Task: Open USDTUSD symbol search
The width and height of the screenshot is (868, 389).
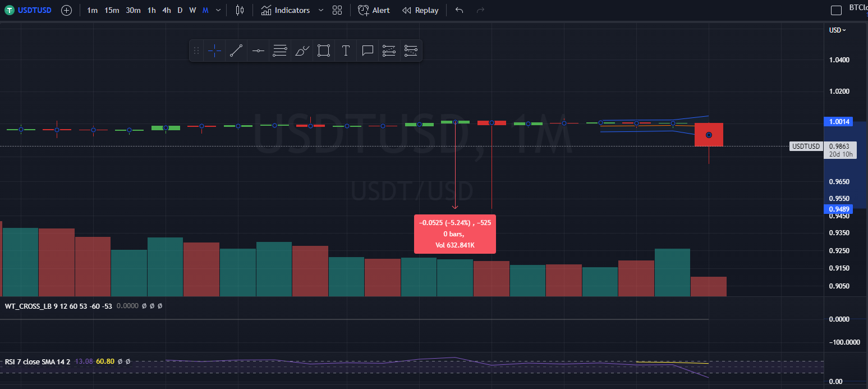Action: click(x=29, y=10)
